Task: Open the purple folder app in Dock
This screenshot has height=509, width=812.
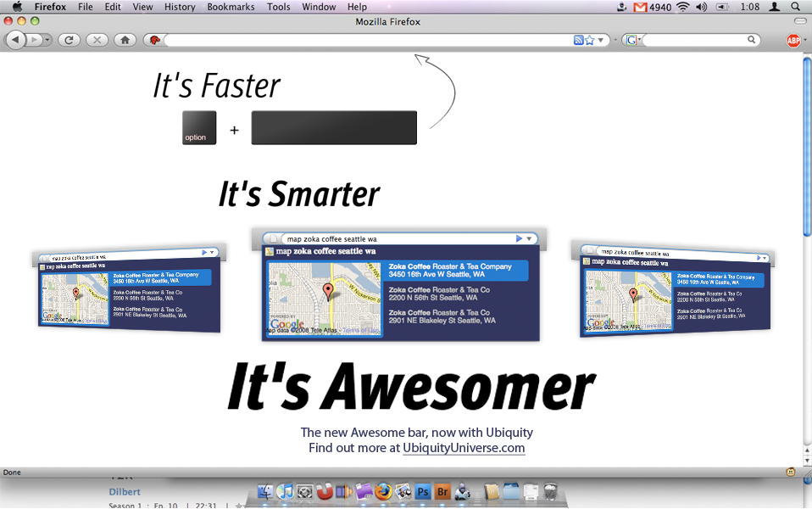Action: pyautogui.click(x=364, y=491)
